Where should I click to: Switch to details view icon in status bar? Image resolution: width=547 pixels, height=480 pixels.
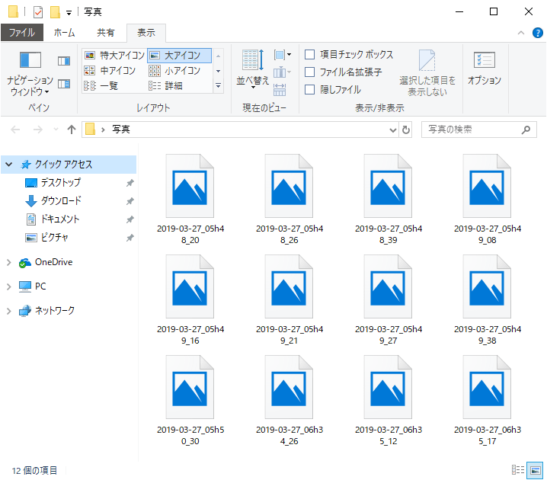[518, 470]
